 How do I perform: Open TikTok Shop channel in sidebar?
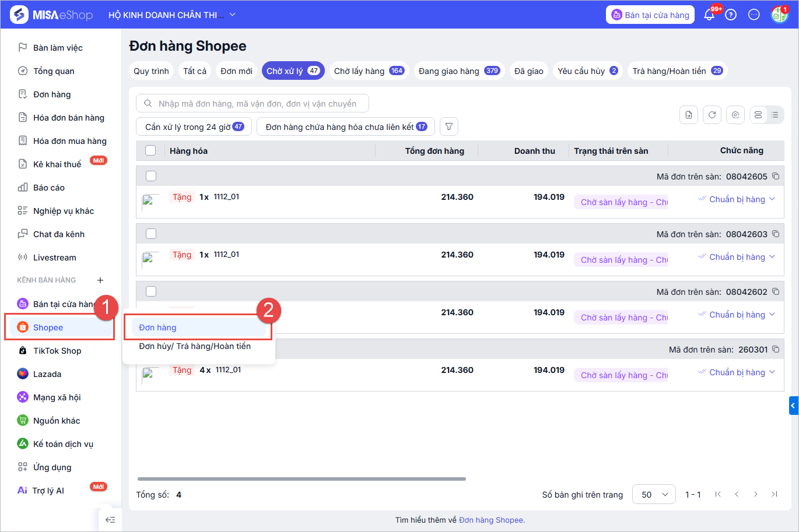point(57,351)
